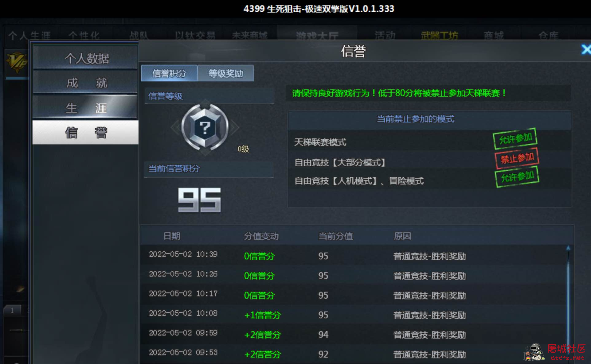The image size is (591, 364).
Task: Click the 当前分值 column header
Action: coord(335,236)
